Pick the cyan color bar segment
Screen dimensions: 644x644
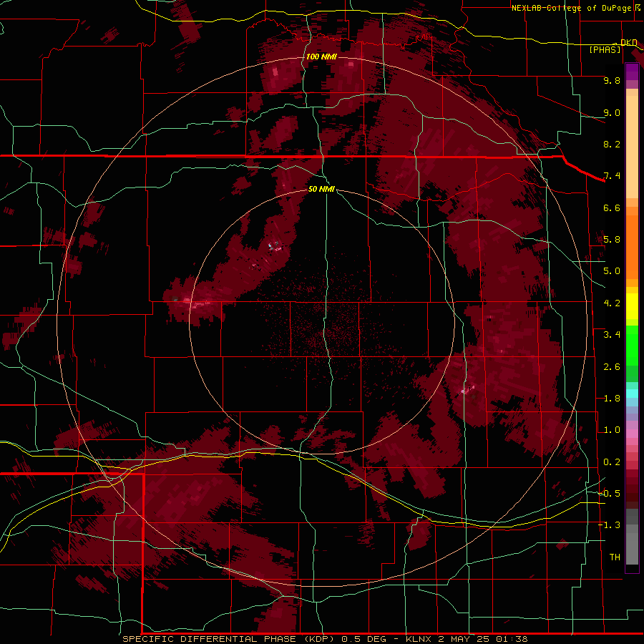coord(632,394)
